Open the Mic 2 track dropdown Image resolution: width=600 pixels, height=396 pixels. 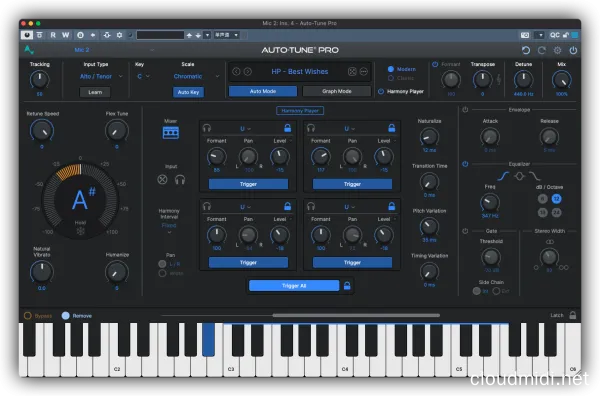click(114, 50)
